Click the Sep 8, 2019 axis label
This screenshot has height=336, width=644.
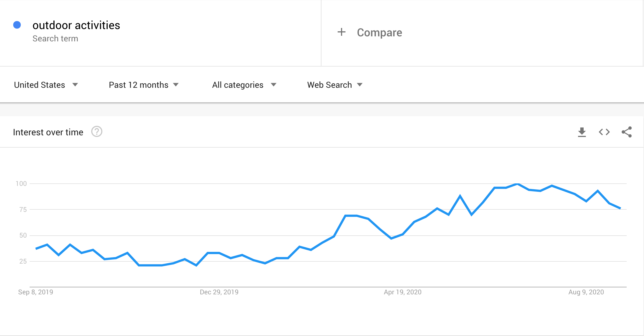(x=35, y=292)
